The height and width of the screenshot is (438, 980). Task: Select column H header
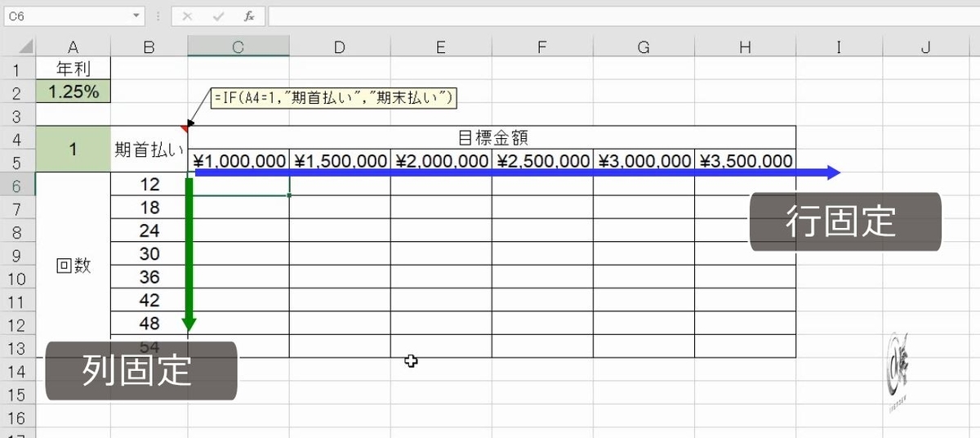tap(745, 47)
